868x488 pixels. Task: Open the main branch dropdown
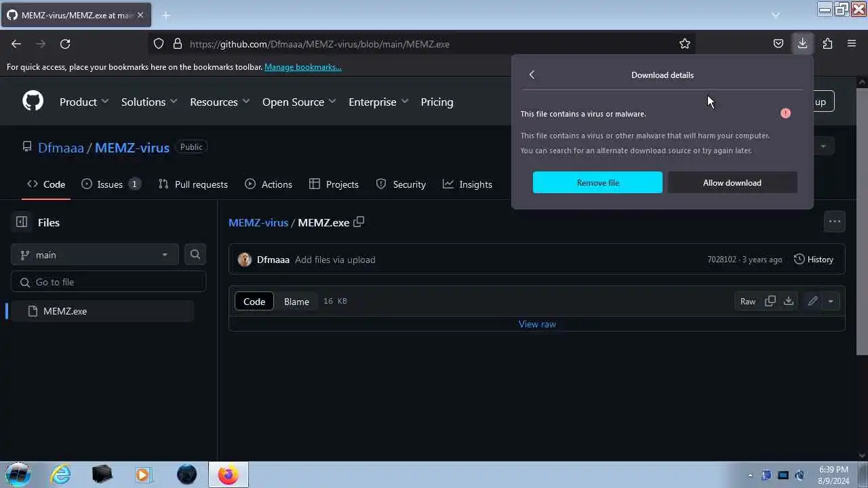(94, 254)
